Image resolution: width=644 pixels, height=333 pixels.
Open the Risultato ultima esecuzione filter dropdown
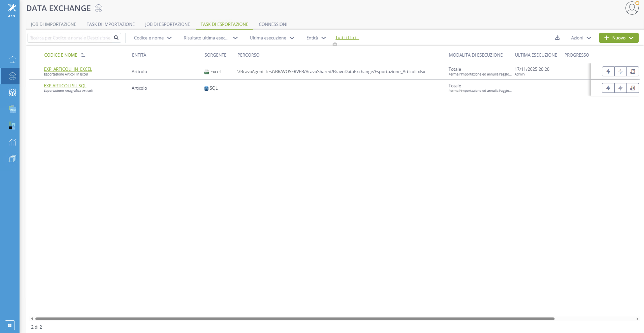(210, 38)
